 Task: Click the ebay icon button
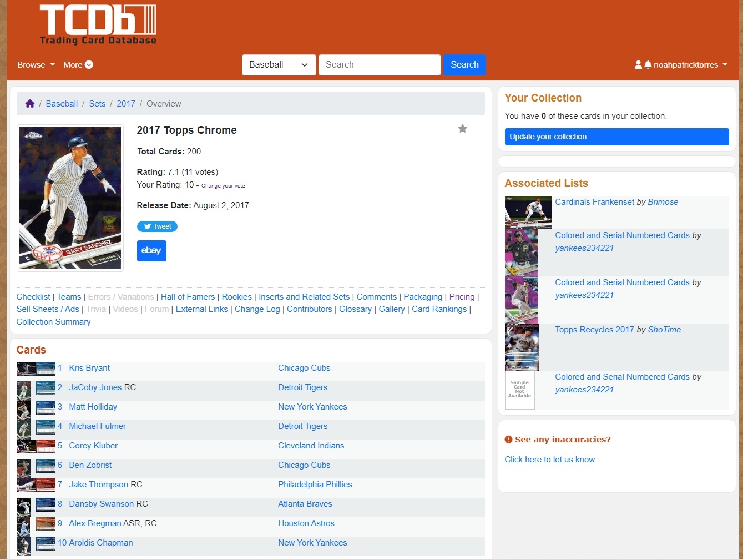pyautogui.click(x=151, y=250)
